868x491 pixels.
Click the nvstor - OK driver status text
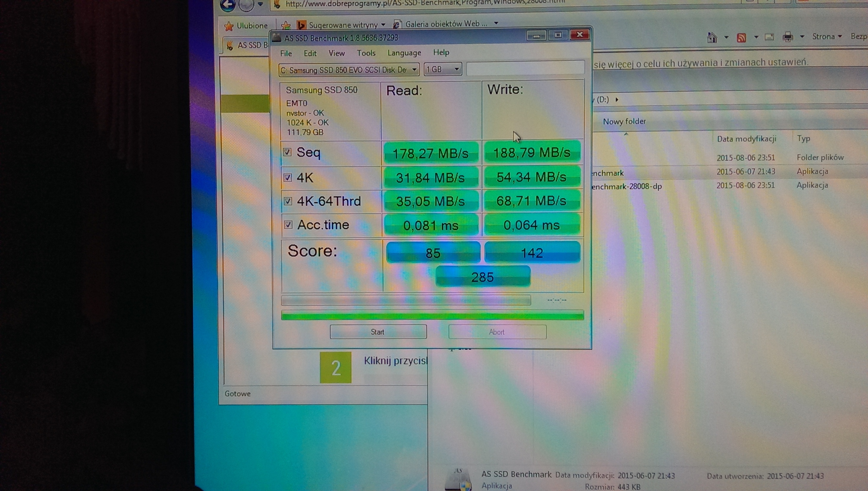(305, 113)
